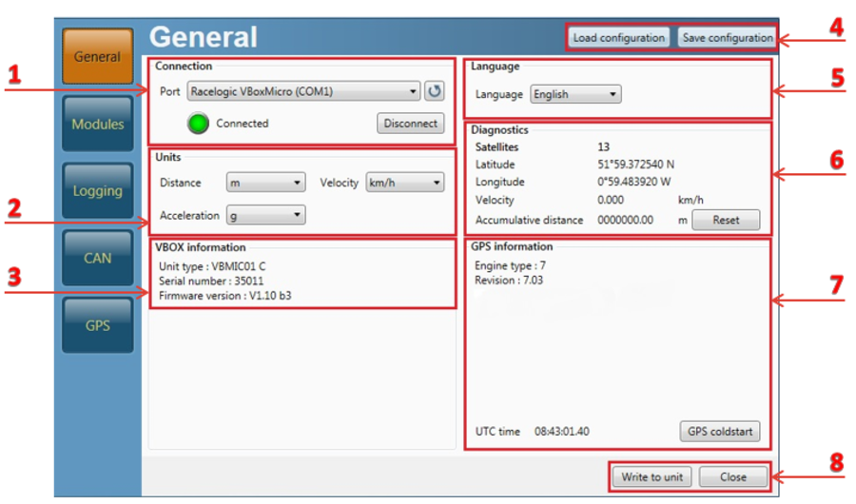Click the Velocity reading 0.000
Screen dimensions: 856x504
pyautogui.click(x=611, y=200)
